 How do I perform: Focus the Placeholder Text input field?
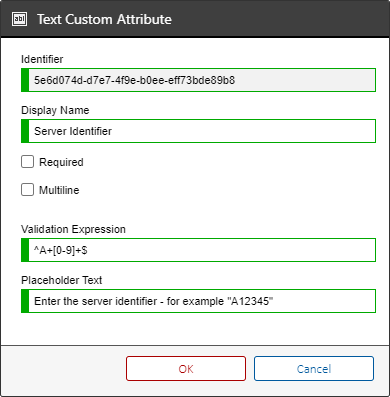pos(198,301)
